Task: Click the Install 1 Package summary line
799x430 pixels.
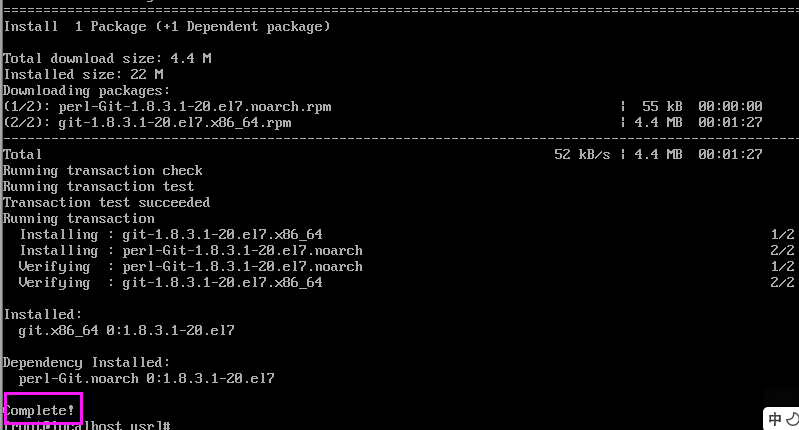Action: pos(167,26)
